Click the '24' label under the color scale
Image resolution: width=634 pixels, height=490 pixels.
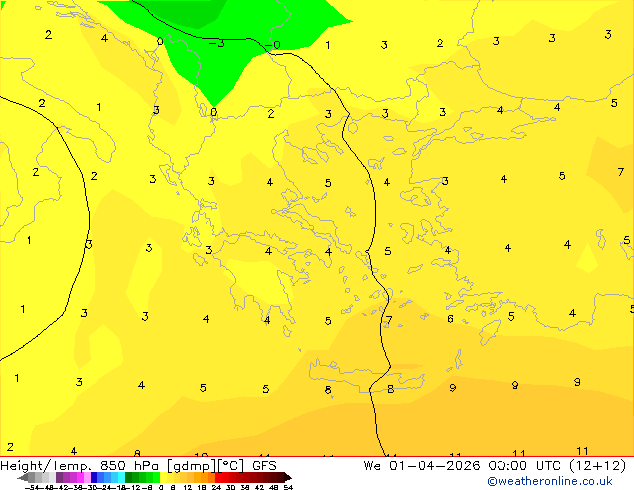pos(216,487)
